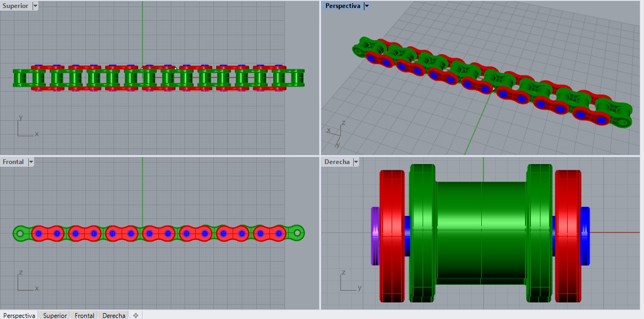Open the Derecha viewport title dropdown
The height and width of the screenshot is (319, 644).
[x=356, y=161]
